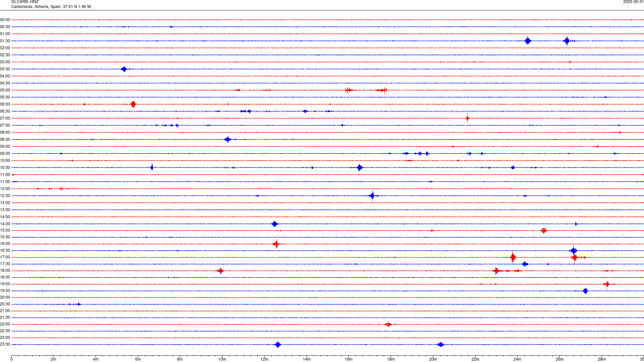The image size is (644, 362).
Task: Click the 10m tick on time axis
Action: pyautogui.click(x=222, y=359)
